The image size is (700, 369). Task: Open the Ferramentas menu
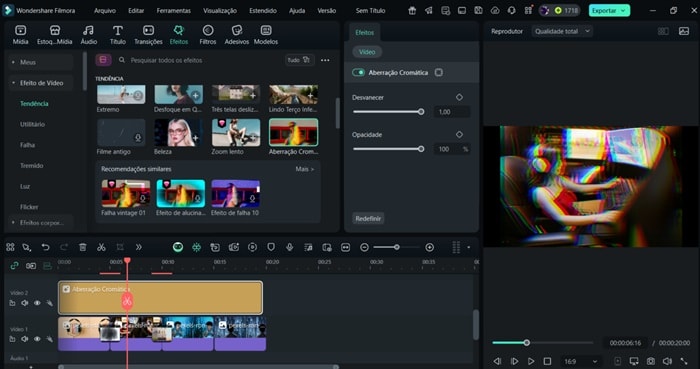tap(174, 11)
